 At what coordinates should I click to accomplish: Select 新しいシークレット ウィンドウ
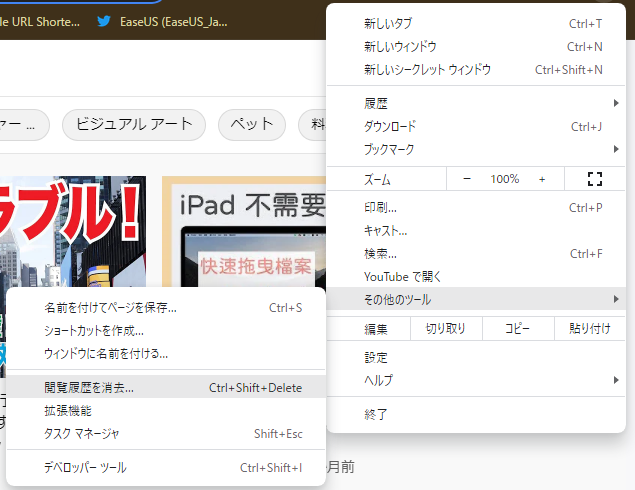482,69
